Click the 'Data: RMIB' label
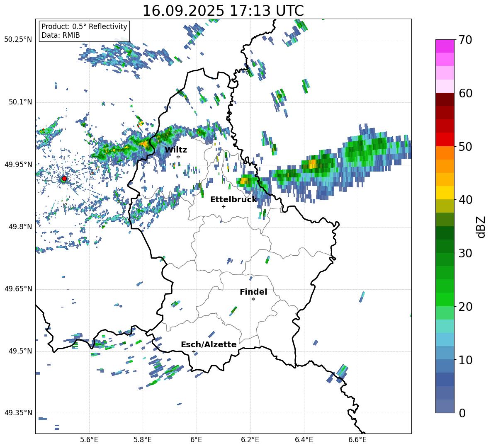The image size is (491, 448). [x=61, y=35]
